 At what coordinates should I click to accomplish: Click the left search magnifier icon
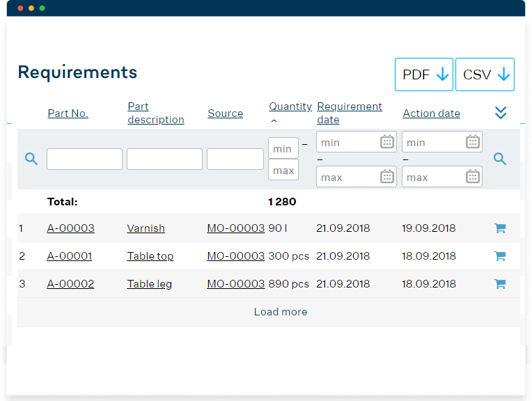pos(31,159)
